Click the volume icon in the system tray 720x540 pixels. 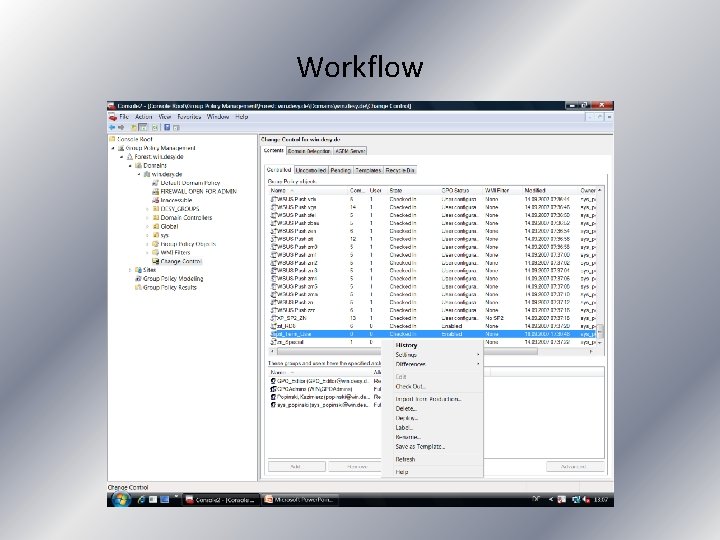(x=586, y=500)
